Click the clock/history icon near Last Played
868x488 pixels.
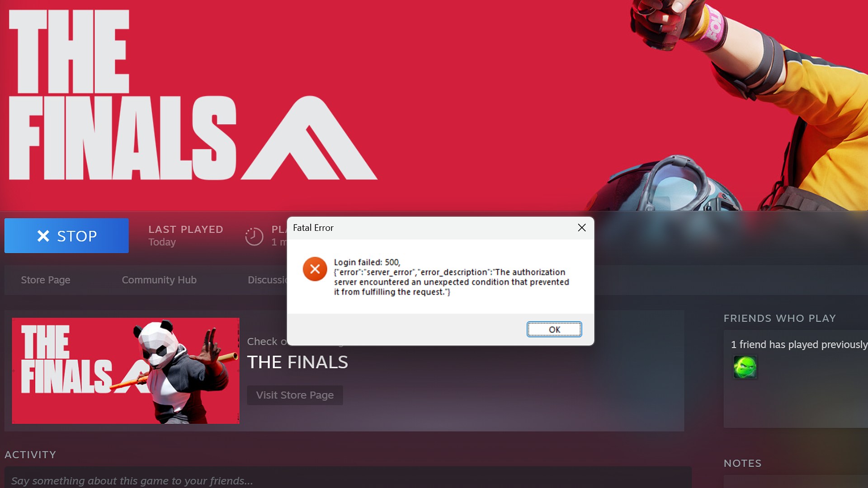tap(254, 236)
